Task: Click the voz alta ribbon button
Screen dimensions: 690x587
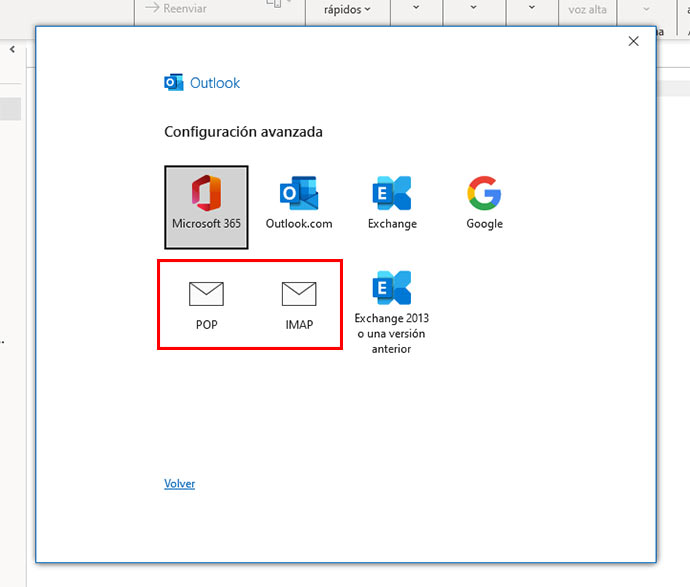Action: click(587, 10)
